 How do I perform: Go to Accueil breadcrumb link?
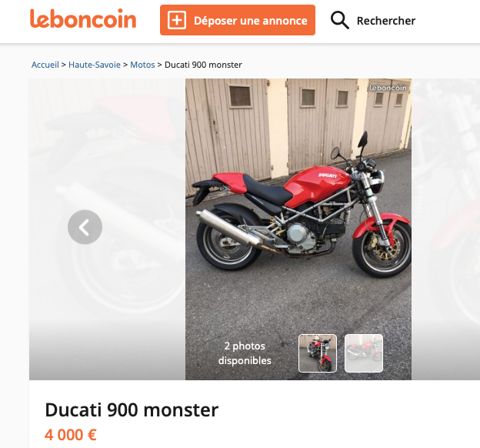[x=45, y=65]
